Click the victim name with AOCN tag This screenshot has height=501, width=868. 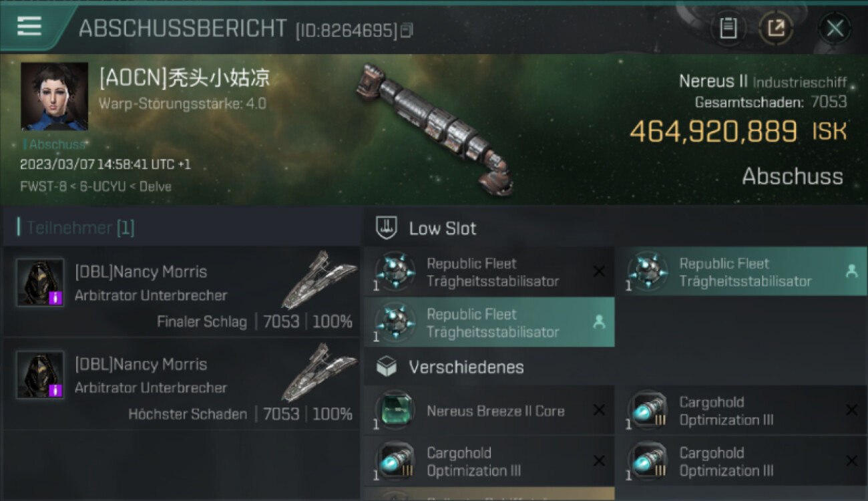[x=184, y=79]
